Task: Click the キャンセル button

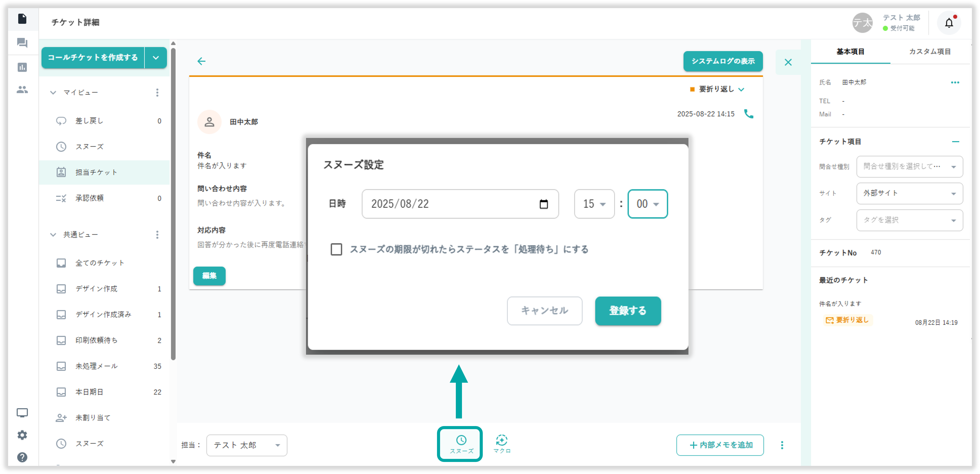Action: pyautogui.click(x=544, y=311)
